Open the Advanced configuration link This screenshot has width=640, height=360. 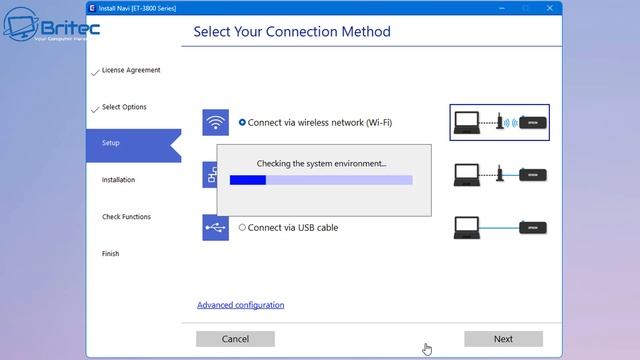[240, 305]
